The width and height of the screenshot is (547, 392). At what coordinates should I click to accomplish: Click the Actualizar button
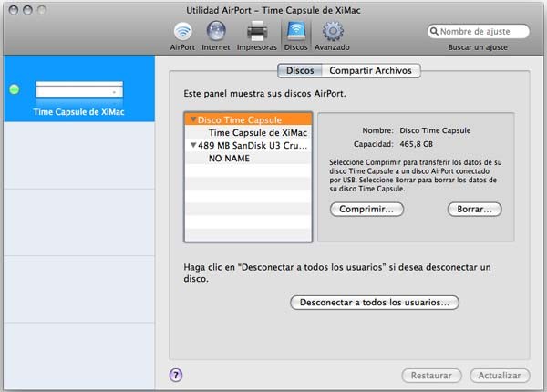click(500, 376)
